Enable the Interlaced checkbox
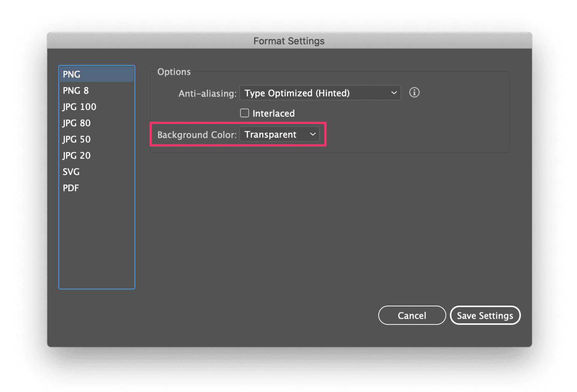 coord(244,113)
